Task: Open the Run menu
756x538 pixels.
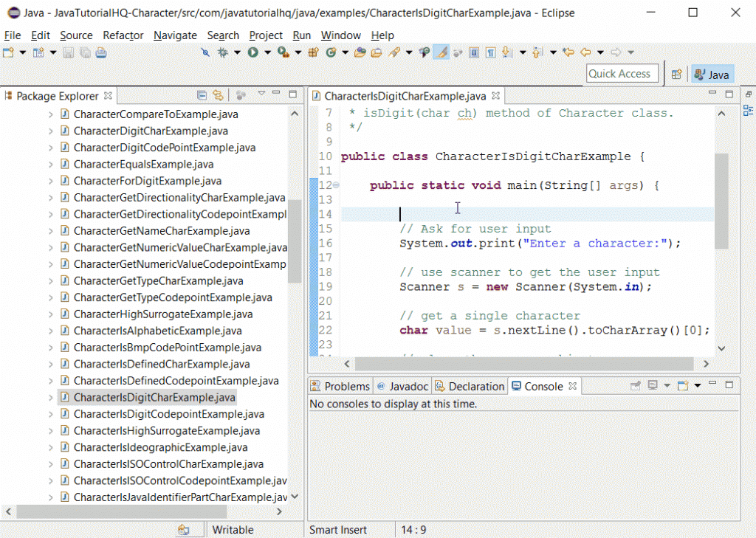Action: tap(302, 35)
